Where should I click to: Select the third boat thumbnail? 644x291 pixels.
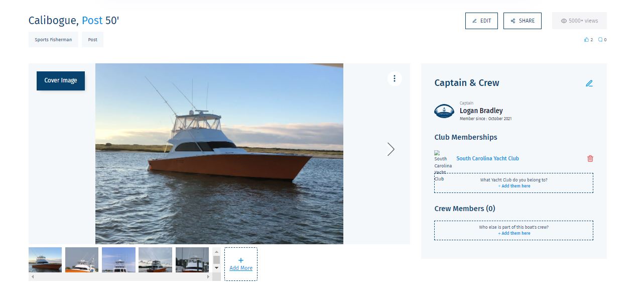pyautogui.click(x=118, y=260)
